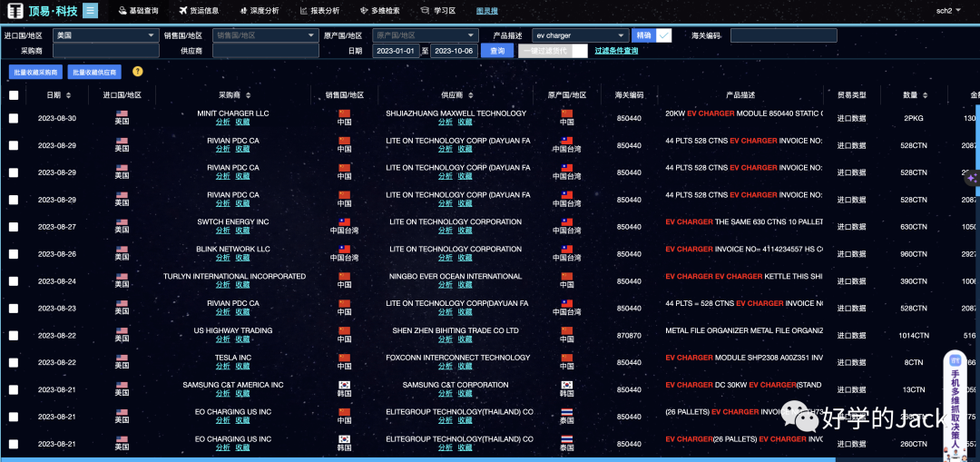Click Korea flag in SAMSUNG C&T CORPORATION origin column

click(567, 385)
